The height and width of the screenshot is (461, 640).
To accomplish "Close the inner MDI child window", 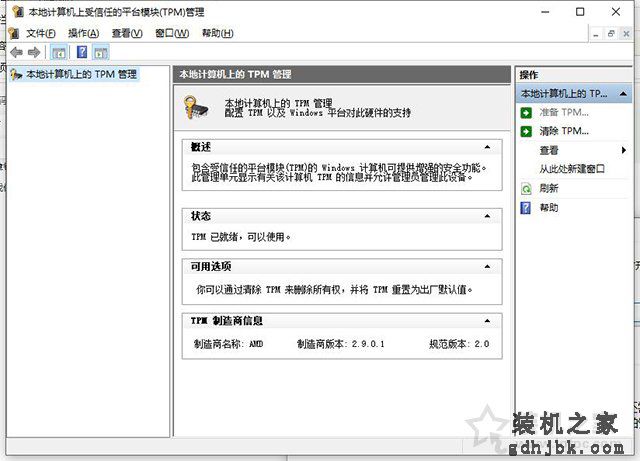I will 626,34.
